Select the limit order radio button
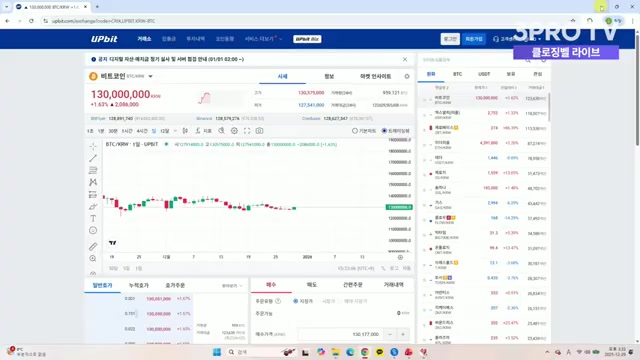Screen dimensions: 640x360 296,301
